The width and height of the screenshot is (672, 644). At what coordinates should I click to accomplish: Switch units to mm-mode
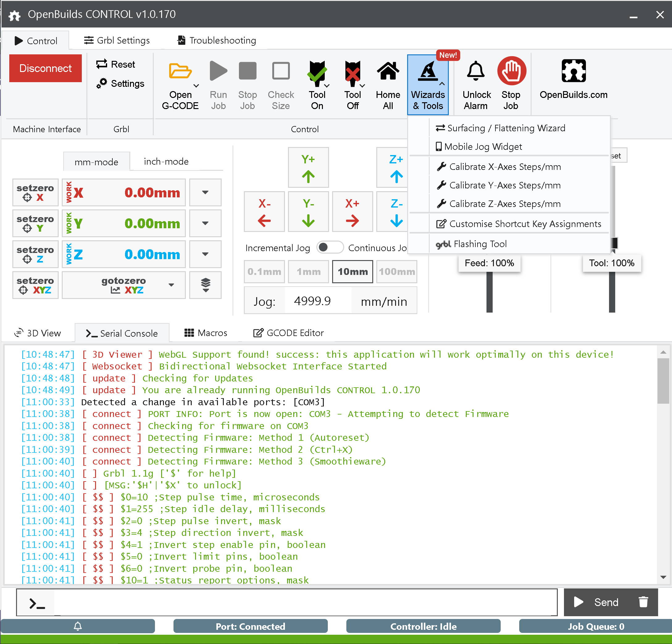[96, 162]
